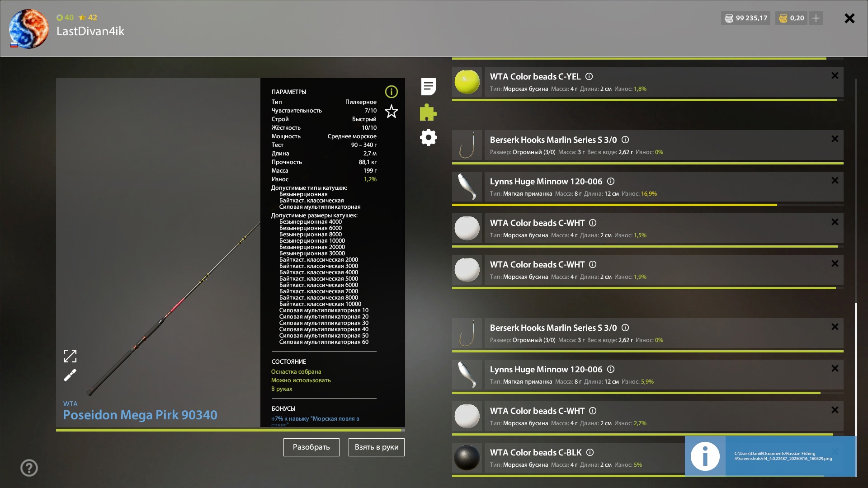Expand rod image to fullscreen view

point(70,356)
